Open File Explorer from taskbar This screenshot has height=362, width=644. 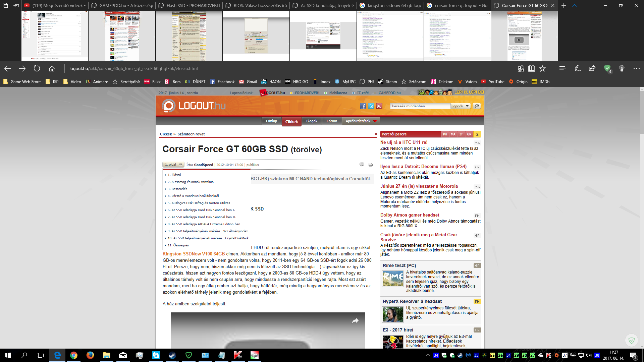106,355
